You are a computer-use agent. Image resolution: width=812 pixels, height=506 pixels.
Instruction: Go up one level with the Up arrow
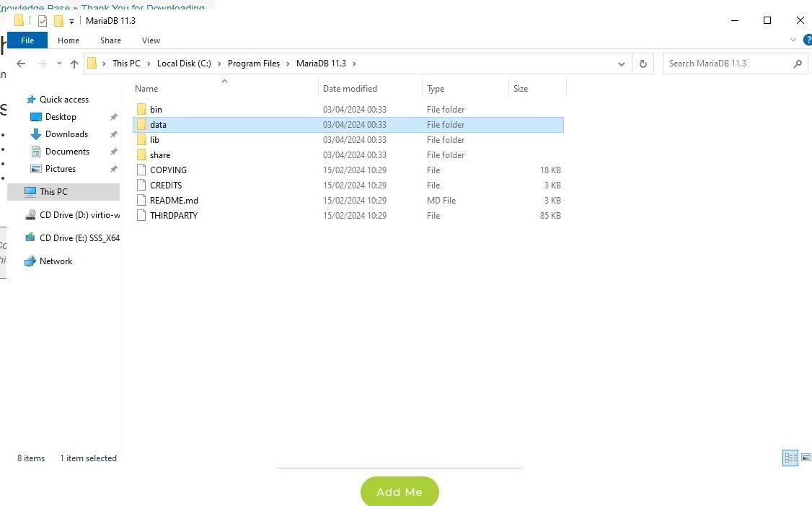[74, 64]
